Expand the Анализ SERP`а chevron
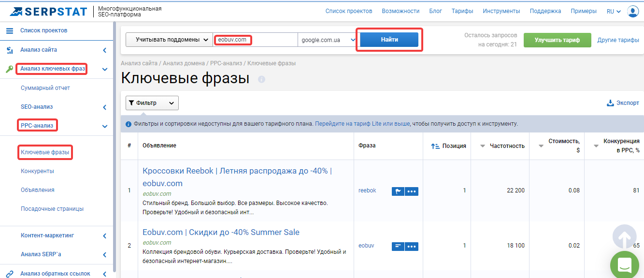644x278 pixels. click(105, 254)
